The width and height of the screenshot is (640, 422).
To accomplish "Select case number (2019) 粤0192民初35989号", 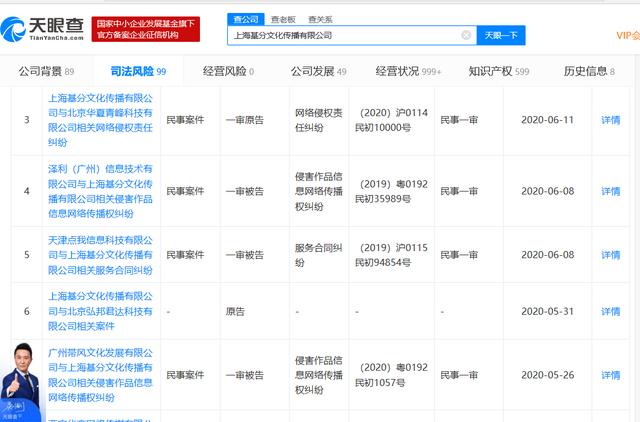I will (x=391, y=191).
